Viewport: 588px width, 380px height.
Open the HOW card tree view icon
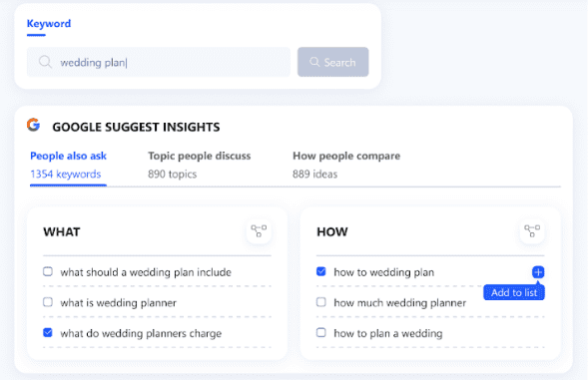tap(532, 230)
